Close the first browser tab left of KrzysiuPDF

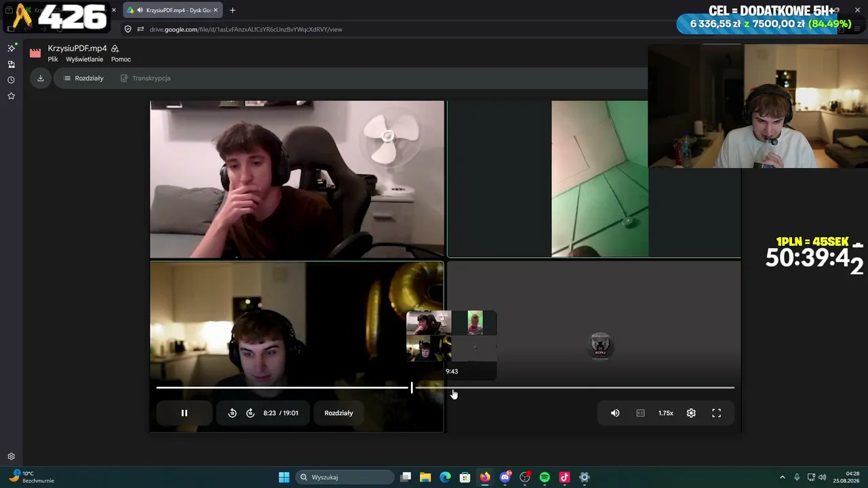(114, 10)
